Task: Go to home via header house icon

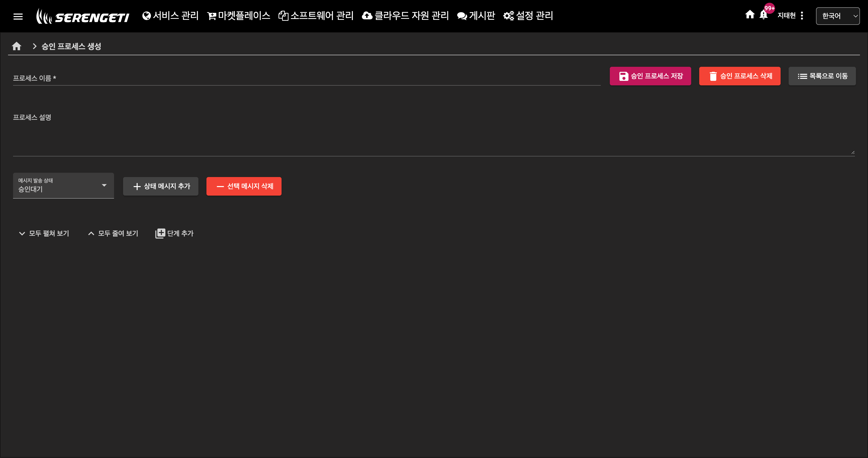Action: pos(749,15)
